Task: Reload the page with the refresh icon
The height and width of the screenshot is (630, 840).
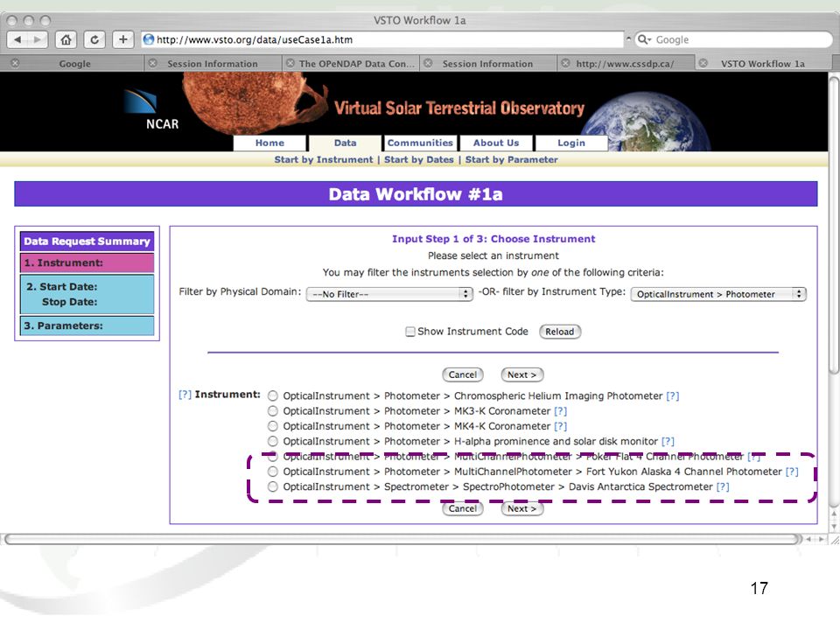Action: click(x=94, y=39)
